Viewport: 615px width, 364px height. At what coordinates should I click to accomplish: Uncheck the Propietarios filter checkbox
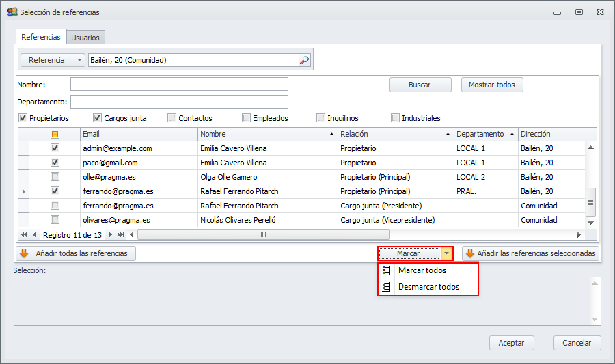click(23, 118)
